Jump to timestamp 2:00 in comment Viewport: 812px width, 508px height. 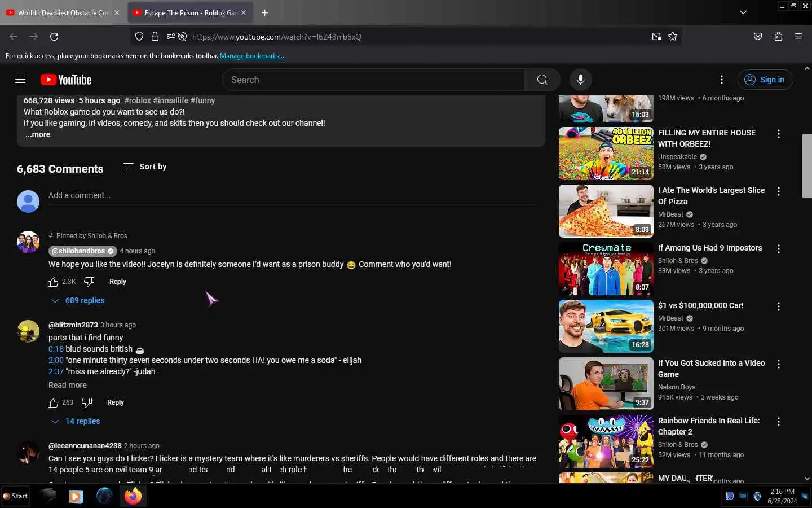(x=56, y=360)
